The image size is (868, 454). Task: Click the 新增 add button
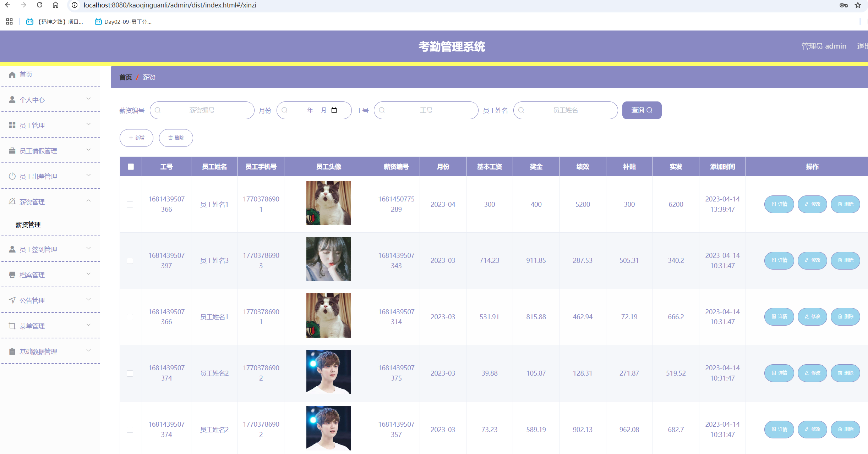click(136, 138)
